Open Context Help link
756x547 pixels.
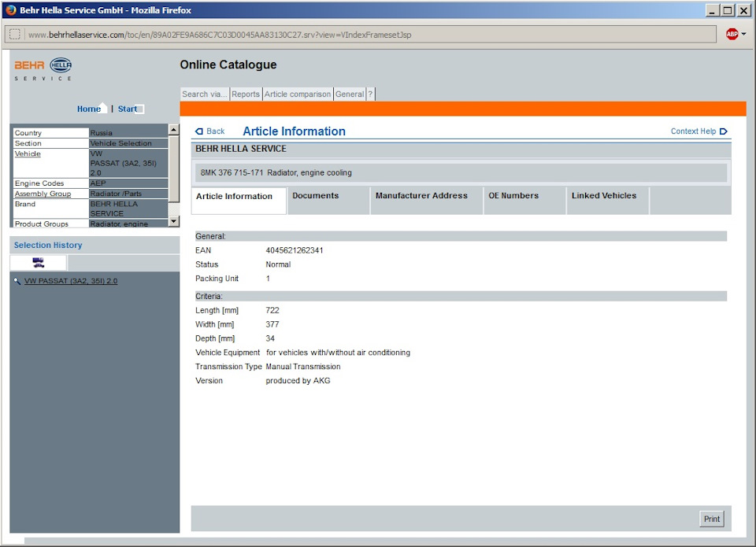[693, 131]
